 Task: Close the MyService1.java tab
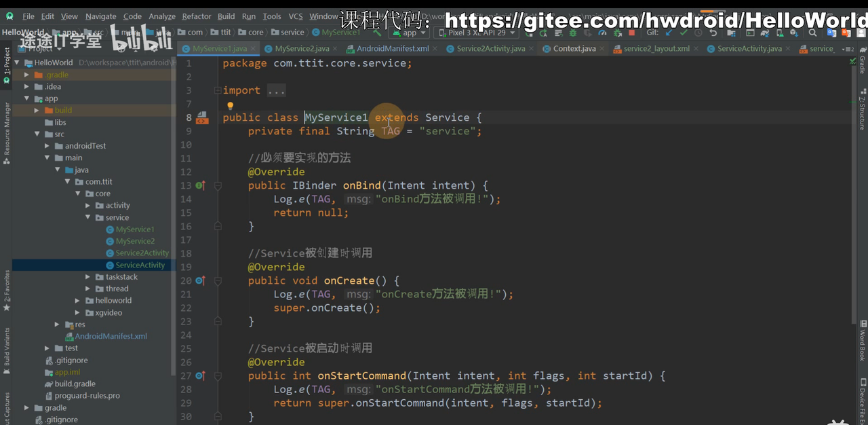tap(254, 49)
